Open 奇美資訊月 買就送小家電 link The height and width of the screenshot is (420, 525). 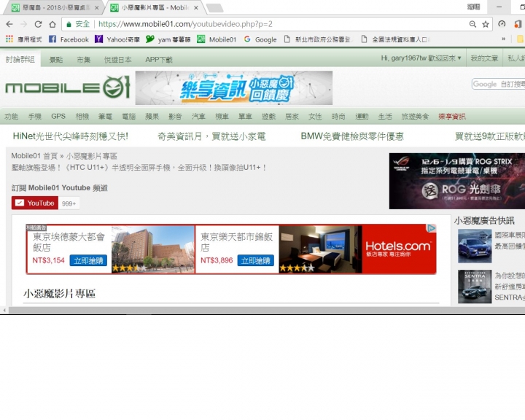(x=211, y=136)
